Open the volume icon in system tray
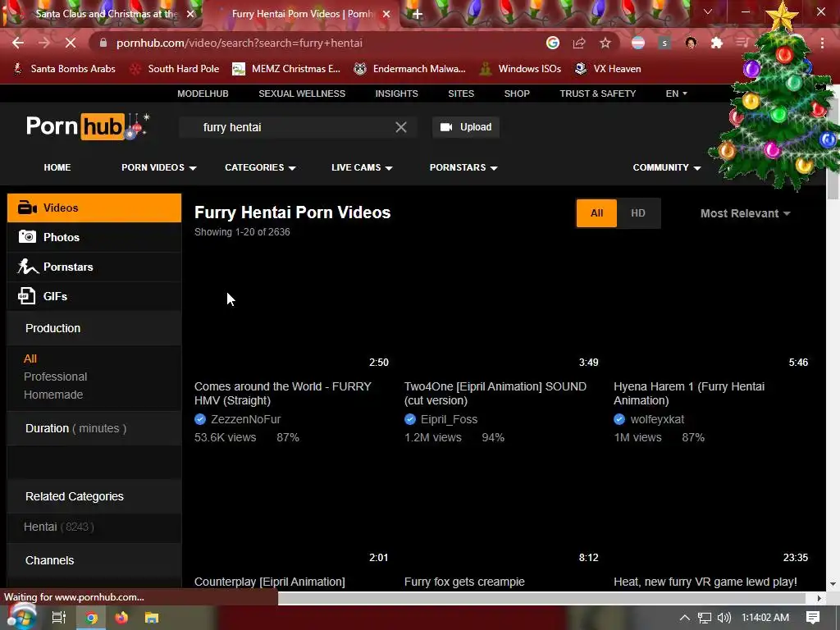Screen dimensions: 840x630 tap(724, 618)
